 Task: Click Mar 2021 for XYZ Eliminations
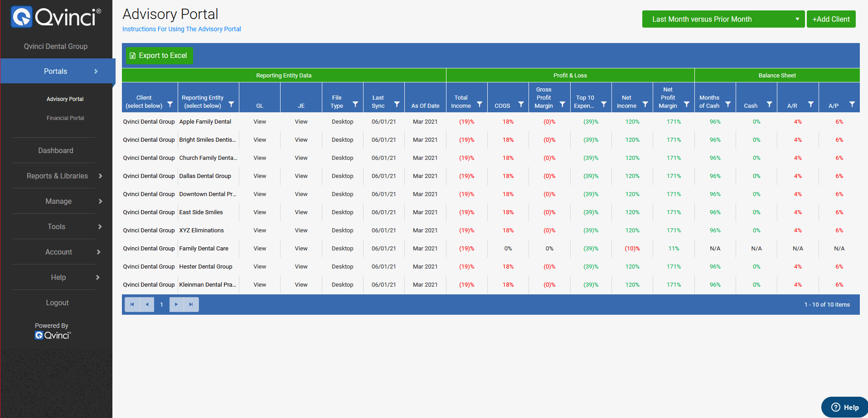click(x=425, y=230)
